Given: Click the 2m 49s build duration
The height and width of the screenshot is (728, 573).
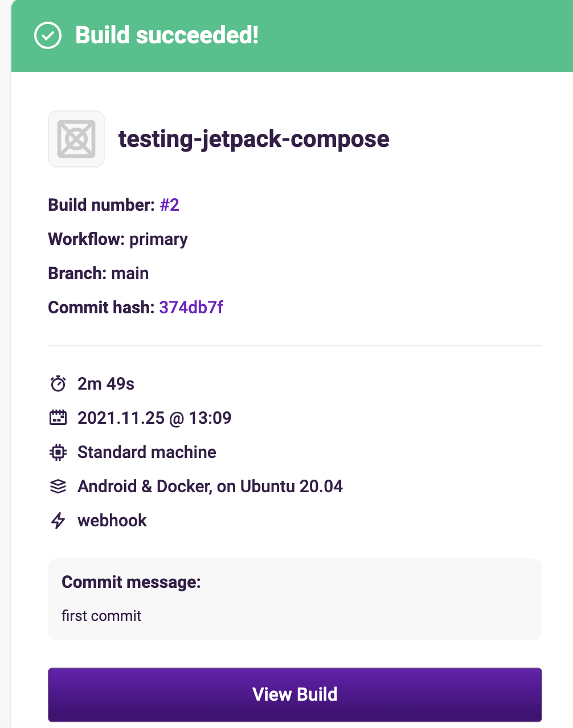Looking at the screenshot, I should [106, 384].
